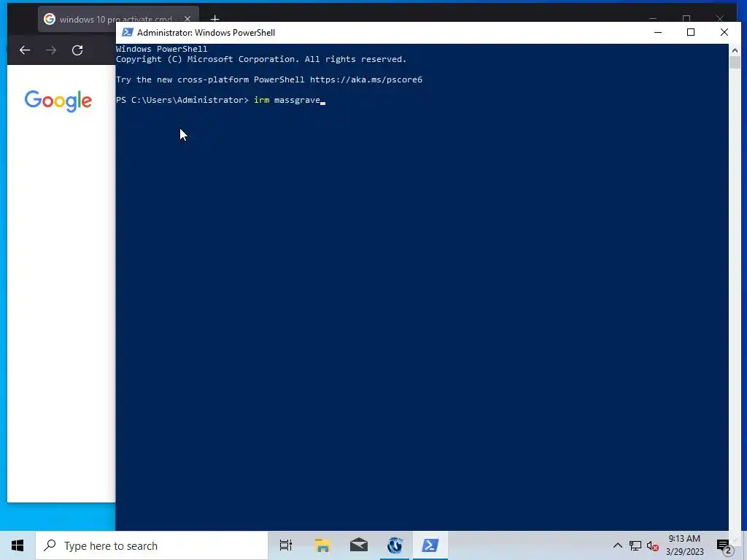Click the browser forward arrow

coord(51,50)
